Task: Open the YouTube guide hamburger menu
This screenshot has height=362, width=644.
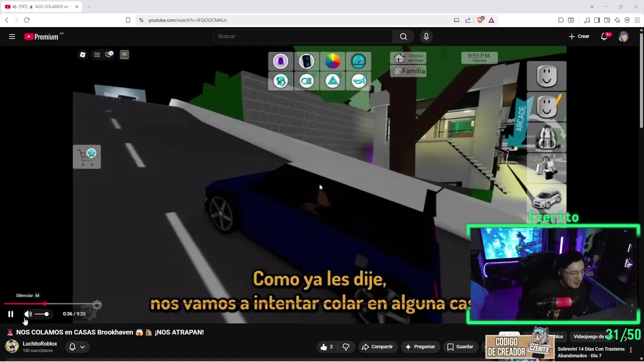Action: click(x=12, y=36)
